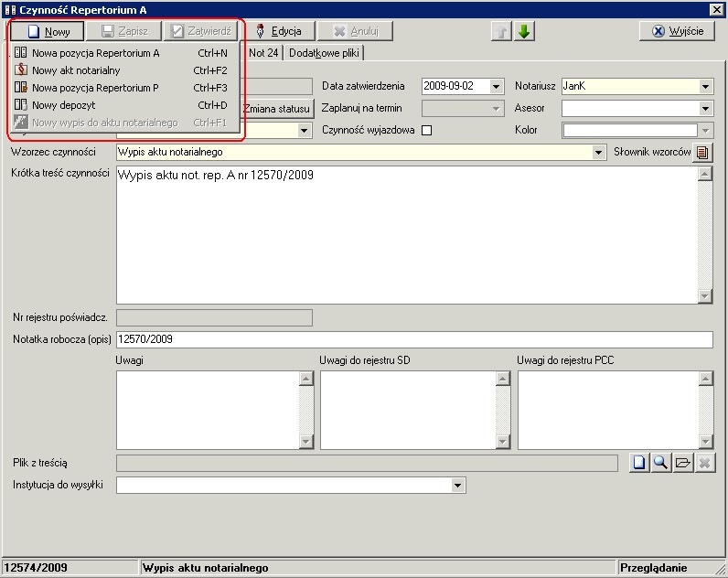The image size is (728, 578).
Task: Open the Instytucja do wysyłki dropdown
Action: [x=459, y=486]
